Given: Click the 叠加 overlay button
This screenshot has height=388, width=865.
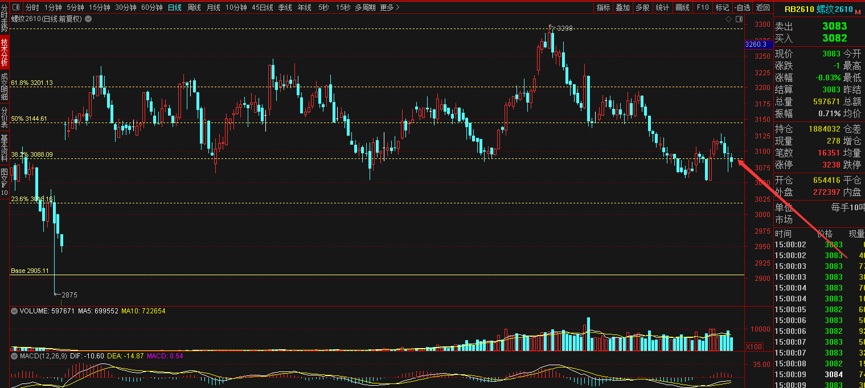Looking at the screenshot, I should pos(623,8).
